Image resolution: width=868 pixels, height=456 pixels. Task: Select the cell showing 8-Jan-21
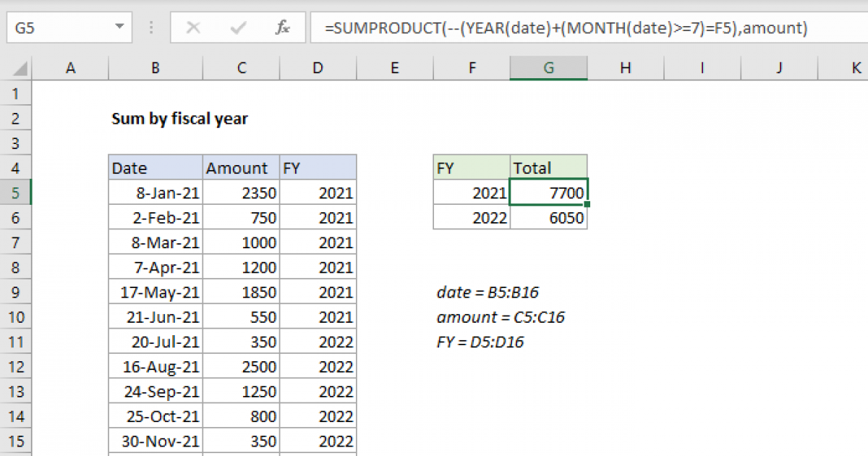click(x=155, y=192)
